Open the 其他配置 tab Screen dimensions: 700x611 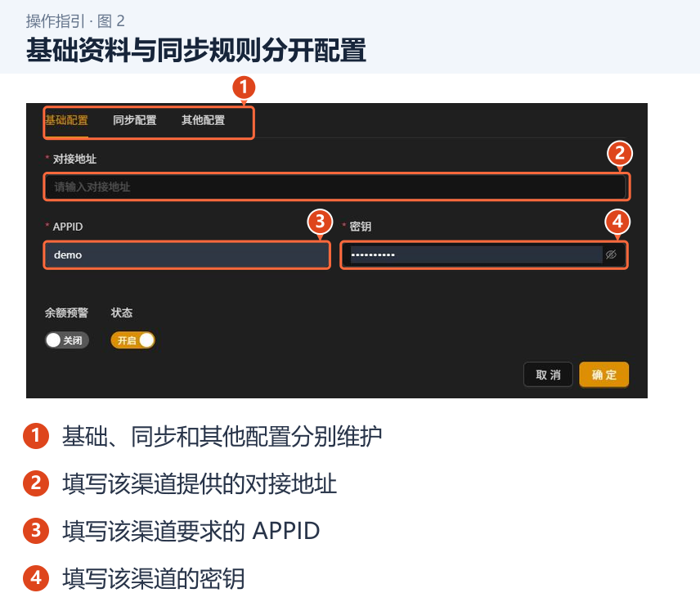(203, 120)
